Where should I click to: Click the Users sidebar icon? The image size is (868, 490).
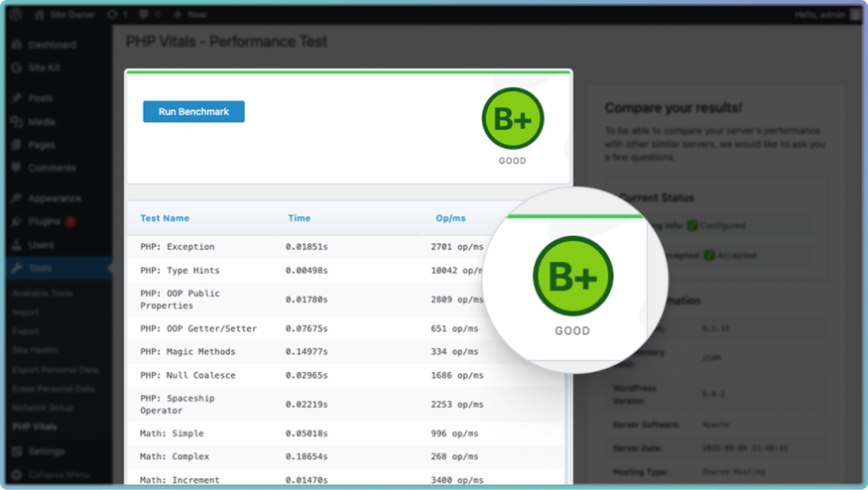[18, 245]
